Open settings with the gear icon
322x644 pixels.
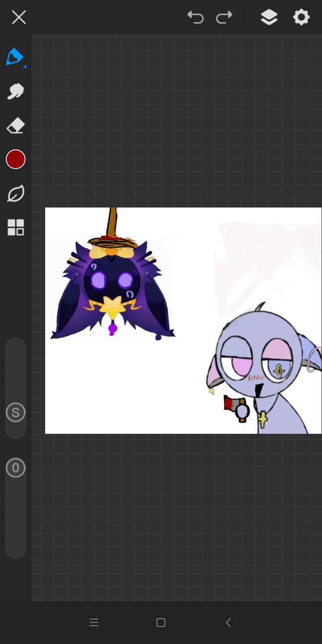click(301, 17)
